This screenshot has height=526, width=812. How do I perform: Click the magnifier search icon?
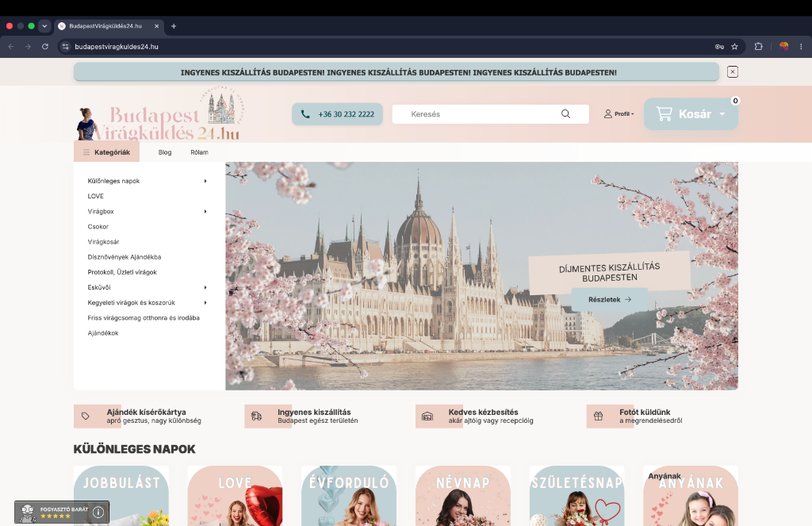[565, 114]
